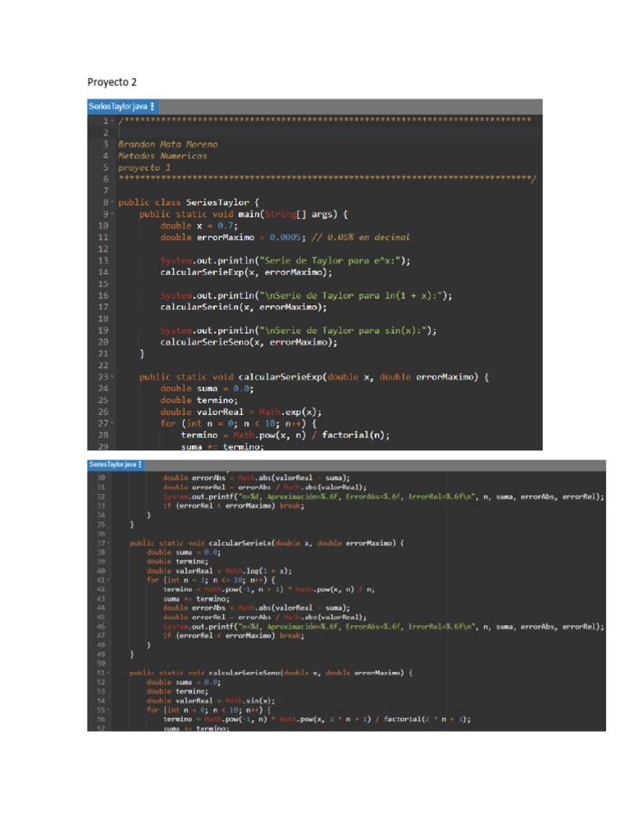Collapse the calcularSerieSeno method fold at line 51

pos(109,673)
